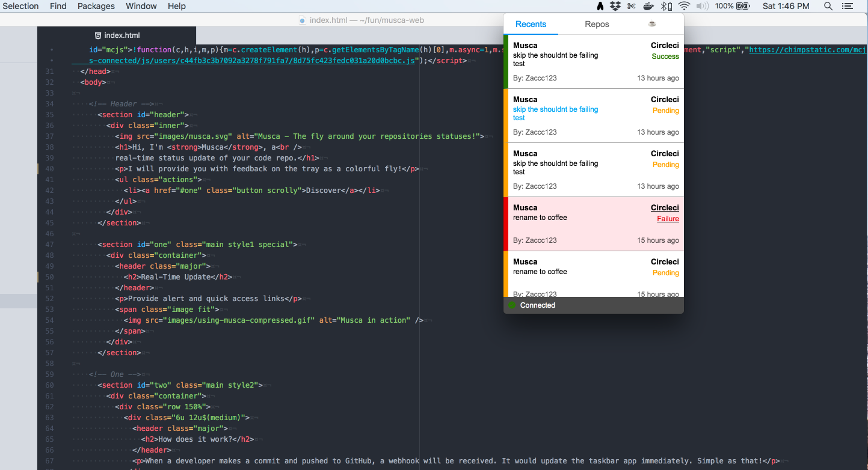Screen dimensions: 868x470
Task: Open the Selection menu
Action: click(x=21, y=6)
